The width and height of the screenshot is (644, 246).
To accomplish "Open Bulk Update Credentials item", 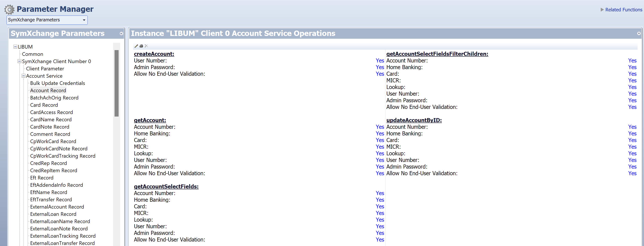I will coord(58,83).
